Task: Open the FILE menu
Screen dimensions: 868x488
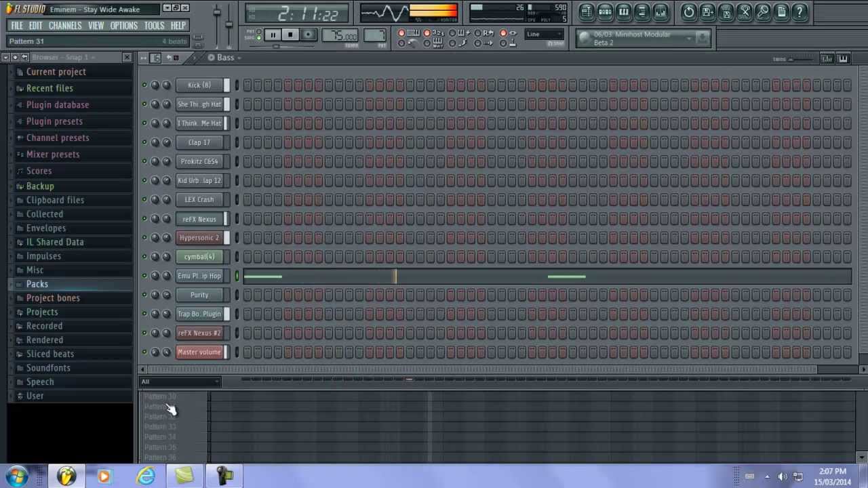Action: click(x=17, y=26)
